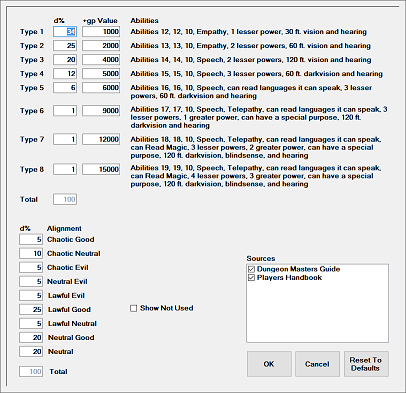406x393 pixels.
Task: Select the Type 2 d% field
Action: 65,46
